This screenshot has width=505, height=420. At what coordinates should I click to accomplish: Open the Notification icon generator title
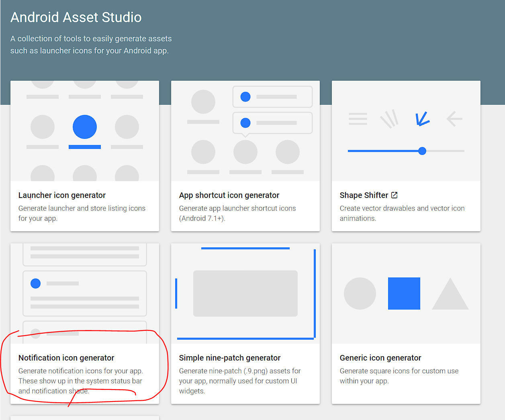[x=66, y=358]
